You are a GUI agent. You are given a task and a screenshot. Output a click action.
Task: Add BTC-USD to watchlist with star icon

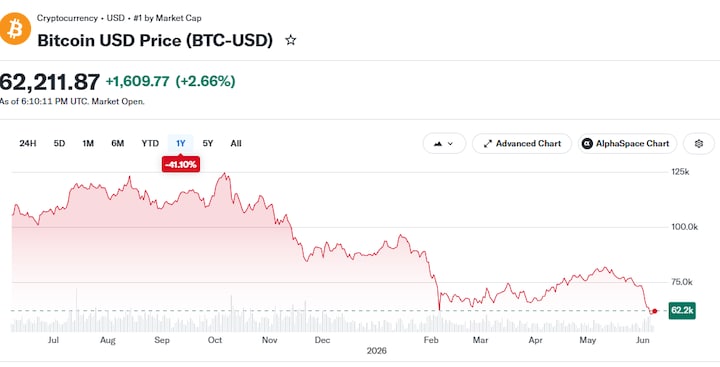point(290,40)
